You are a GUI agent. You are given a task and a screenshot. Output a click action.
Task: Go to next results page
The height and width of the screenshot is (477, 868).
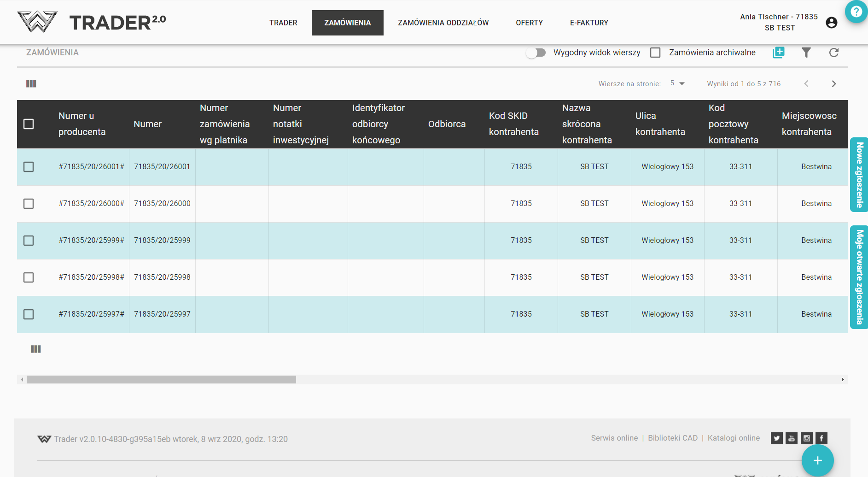[833, 83]
